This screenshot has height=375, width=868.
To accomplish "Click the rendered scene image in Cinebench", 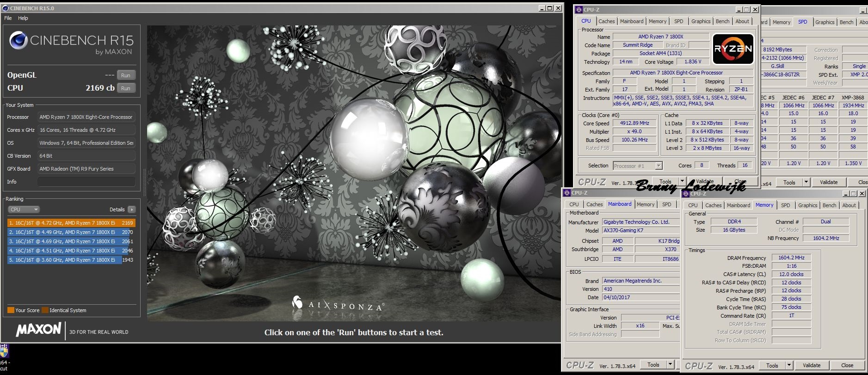I will pyautogui.click(x=354, y=173).
